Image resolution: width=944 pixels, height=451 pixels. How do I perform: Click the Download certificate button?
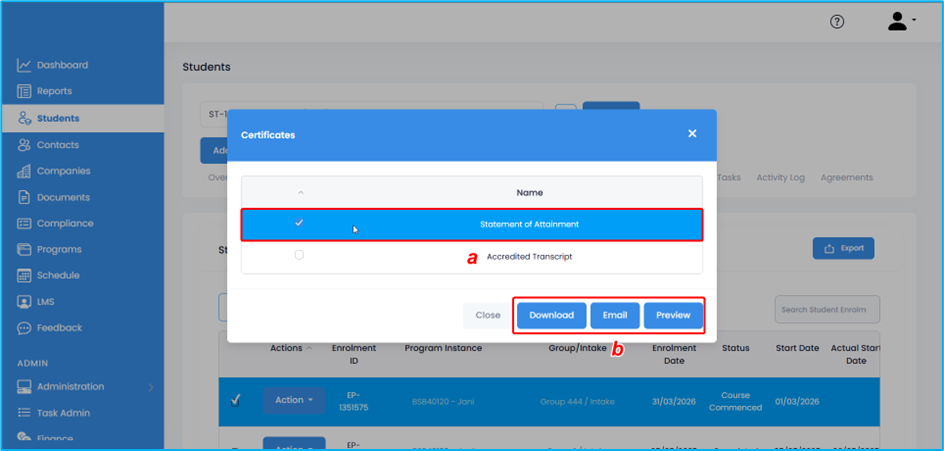pyautogui.click(x=551, y=315)
